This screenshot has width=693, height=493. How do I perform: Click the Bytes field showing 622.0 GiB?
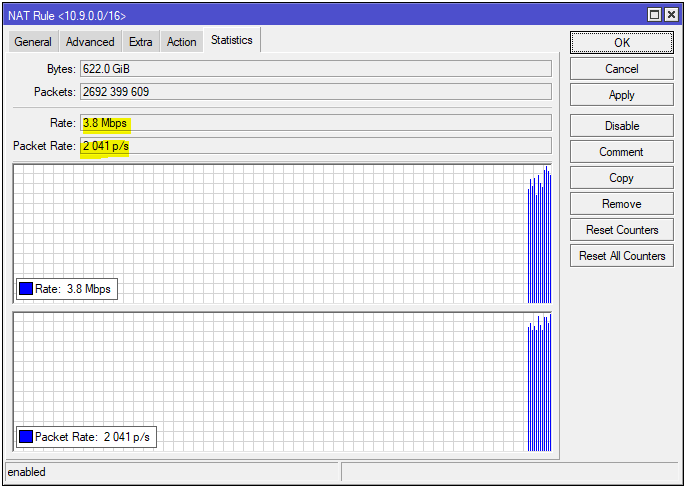coord(316,69)
